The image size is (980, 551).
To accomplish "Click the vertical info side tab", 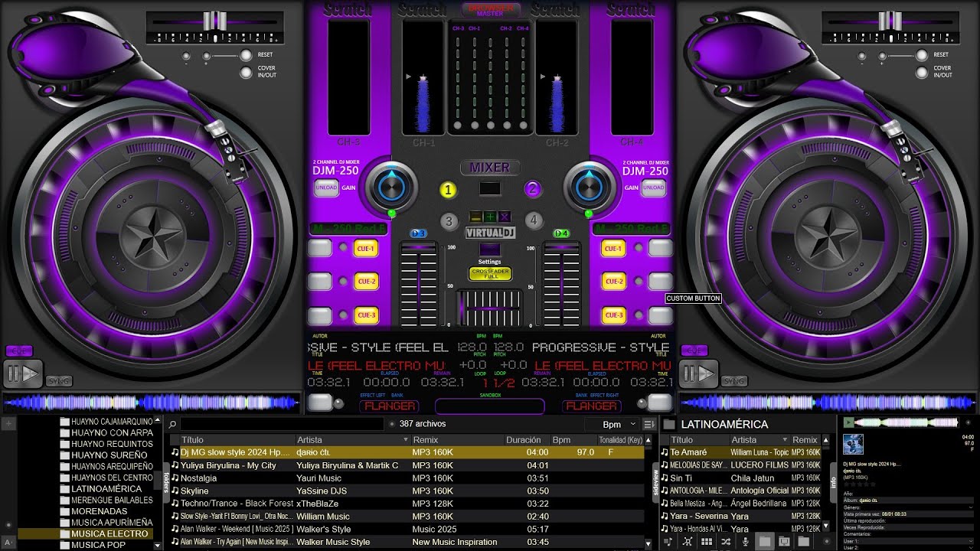I will tap(834, 482).
